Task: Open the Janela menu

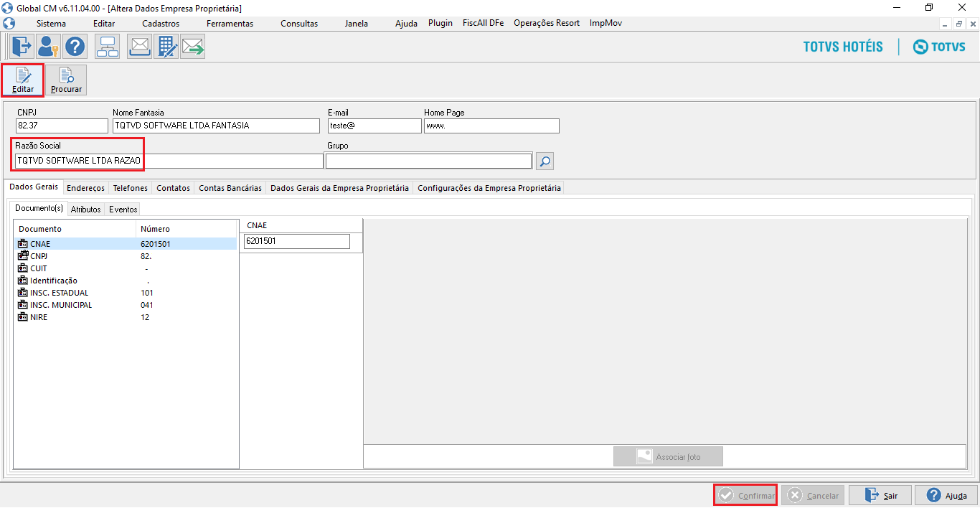Action: coord(356,24)
